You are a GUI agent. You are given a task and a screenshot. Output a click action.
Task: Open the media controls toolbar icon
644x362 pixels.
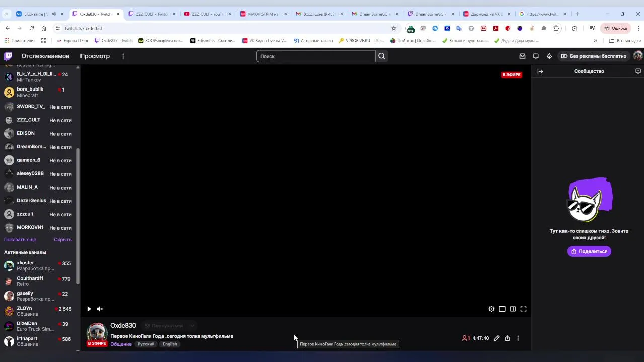click(592, 28)
